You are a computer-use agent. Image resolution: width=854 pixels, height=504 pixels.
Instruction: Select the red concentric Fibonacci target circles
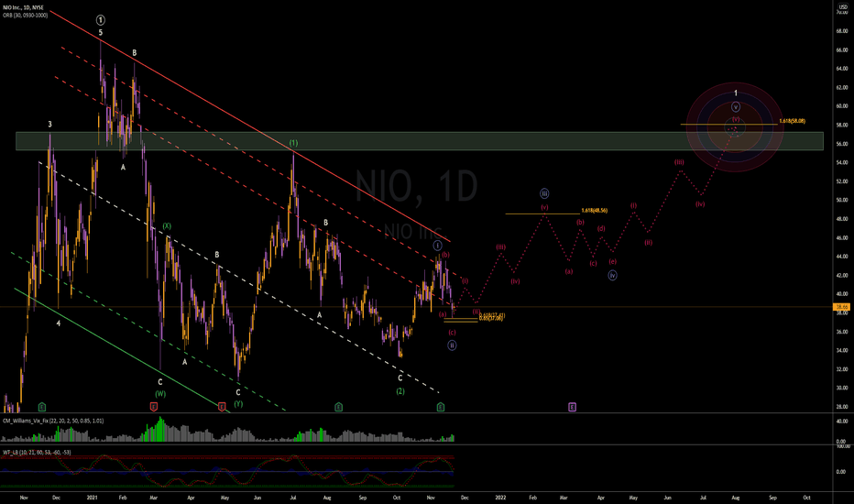(735, 127)
